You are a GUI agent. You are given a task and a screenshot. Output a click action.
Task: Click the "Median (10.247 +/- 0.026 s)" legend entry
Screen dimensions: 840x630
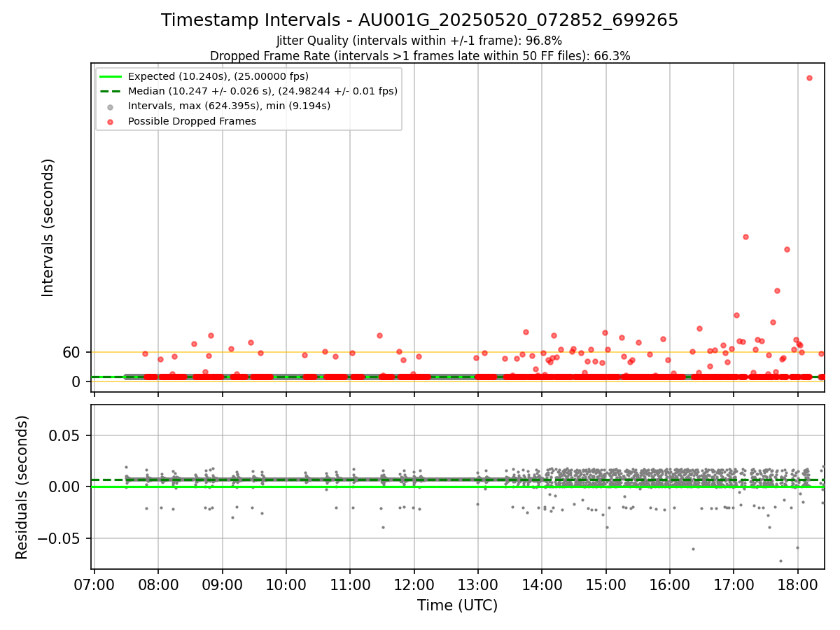[x=262, y=91]
